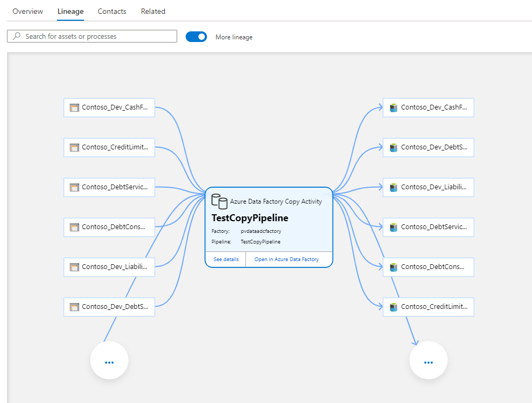The width and height of the screenshot is (532, 403).
Task: Click the Pipeline value TestCopyPipeline
Action: point(261,242)
